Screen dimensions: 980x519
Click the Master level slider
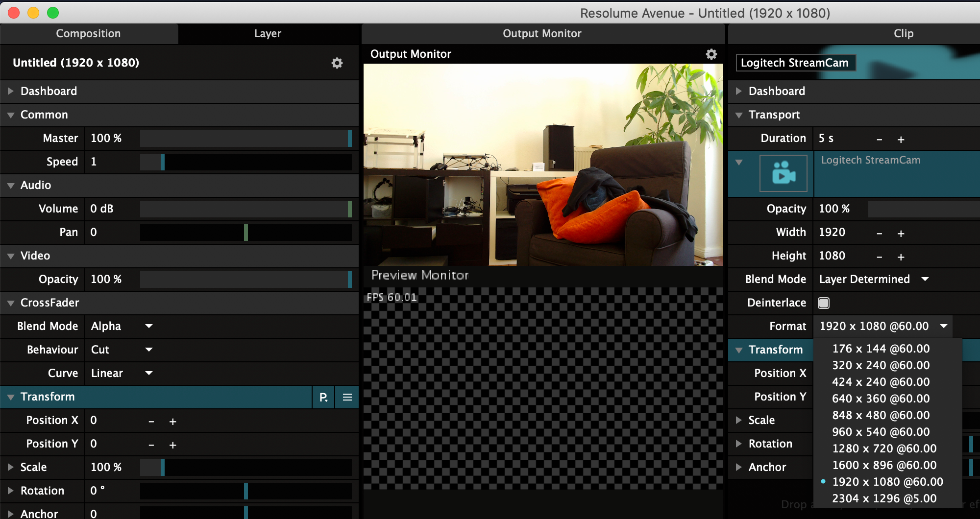pos(245,139)
